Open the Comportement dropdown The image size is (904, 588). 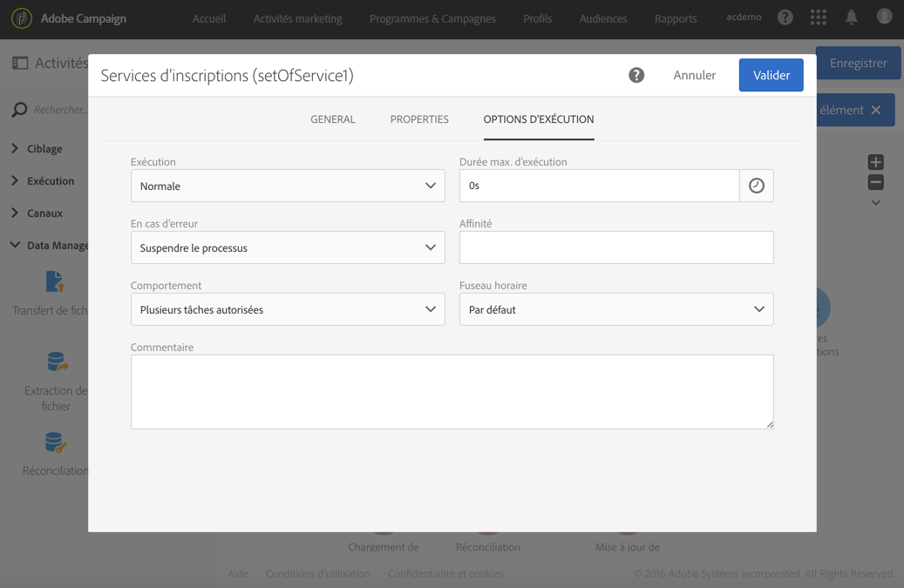(288, 309)
